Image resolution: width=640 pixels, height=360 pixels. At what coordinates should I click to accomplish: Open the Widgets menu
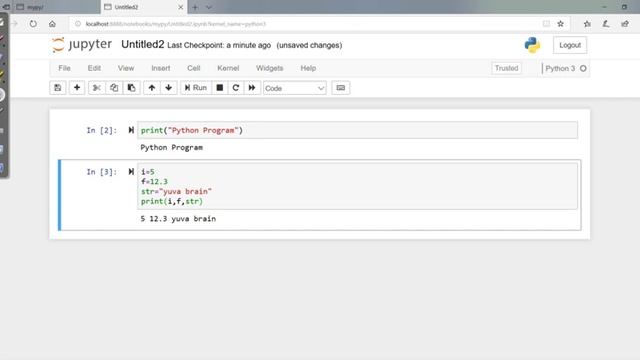point(269,68)
